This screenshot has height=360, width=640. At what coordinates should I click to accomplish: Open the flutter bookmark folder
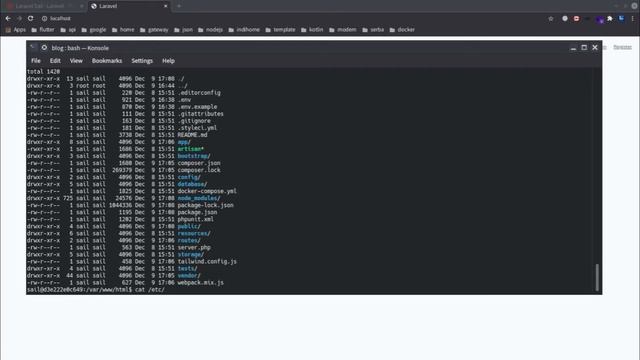[43, 30]
